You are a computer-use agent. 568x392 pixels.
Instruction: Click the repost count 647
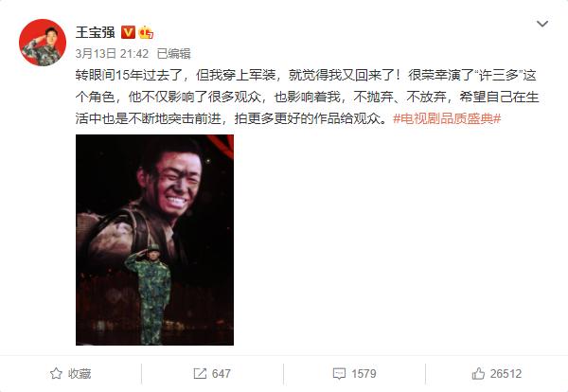click(221, 373)
